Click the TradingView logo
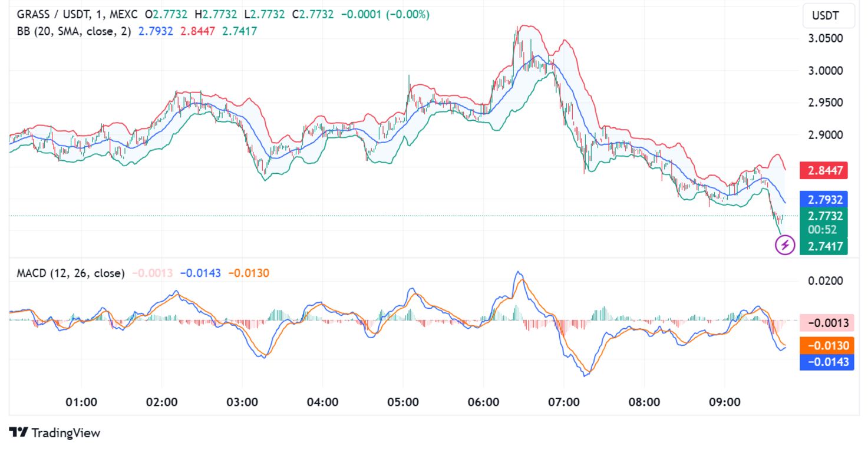Screen dimensions: 868x449 [x=55, y=433]
